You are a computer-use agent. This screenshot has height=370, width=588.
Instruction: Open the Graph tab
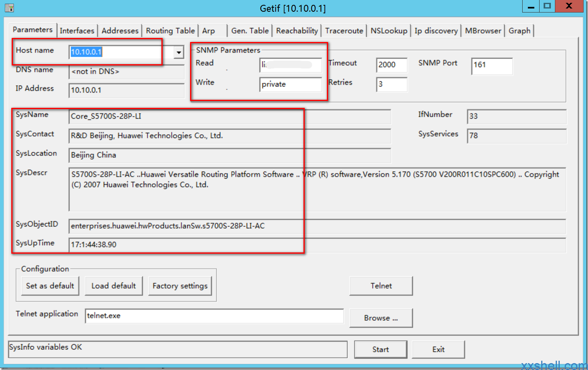[519, 31]
